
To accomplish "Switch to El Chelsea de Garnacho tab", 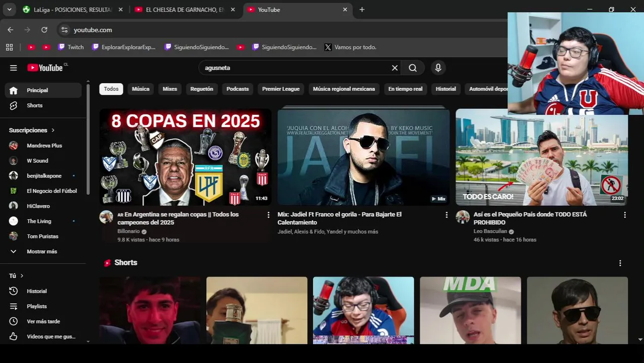I will tap(183, 10).
